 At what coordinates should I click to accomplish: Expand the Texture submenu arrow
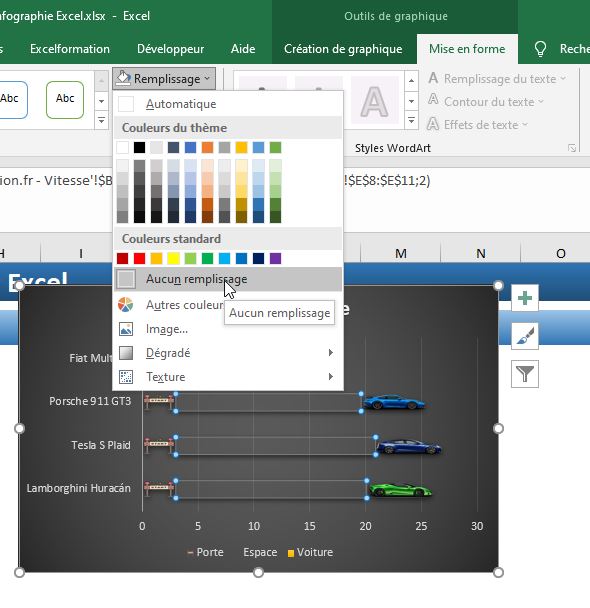(x=330, y=377)
